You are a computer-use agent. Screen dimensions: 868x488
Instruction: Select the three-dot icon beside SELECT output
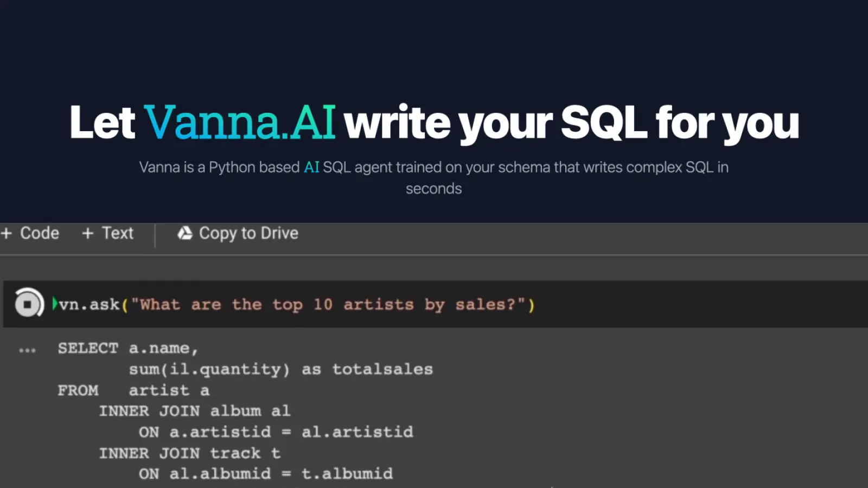click(26, 350)
